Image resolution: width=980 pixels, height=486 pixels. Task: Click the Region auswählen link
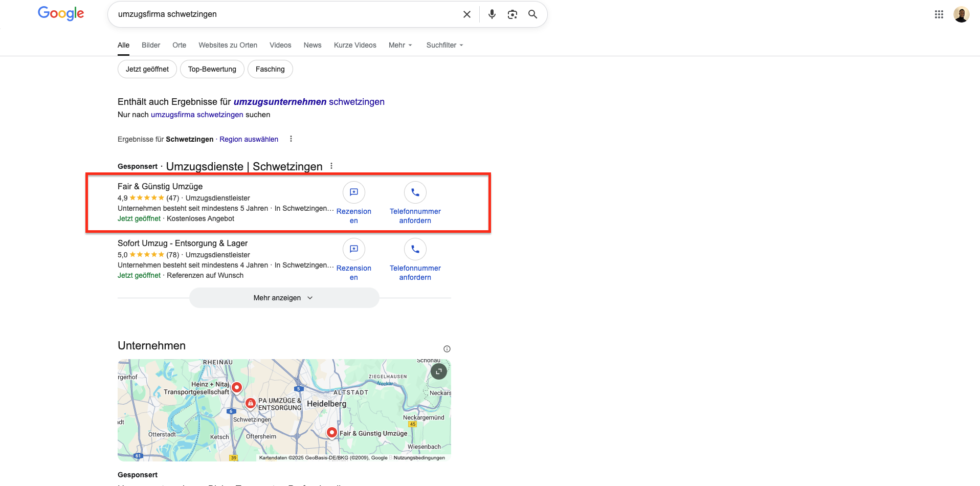point(249,139)
